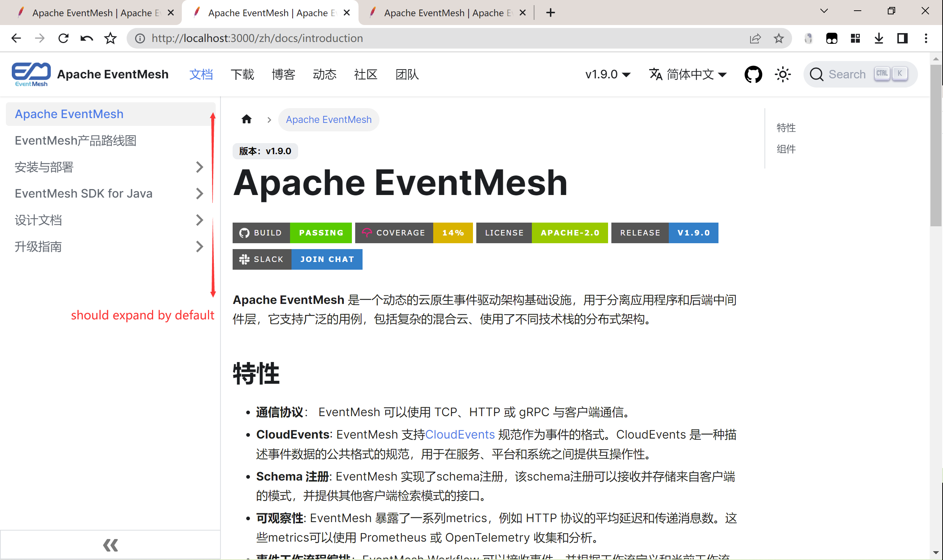Click the EventMesh logo
This screenshot has width=943, height=560.
pyautogui.click(x=31, y=74)
